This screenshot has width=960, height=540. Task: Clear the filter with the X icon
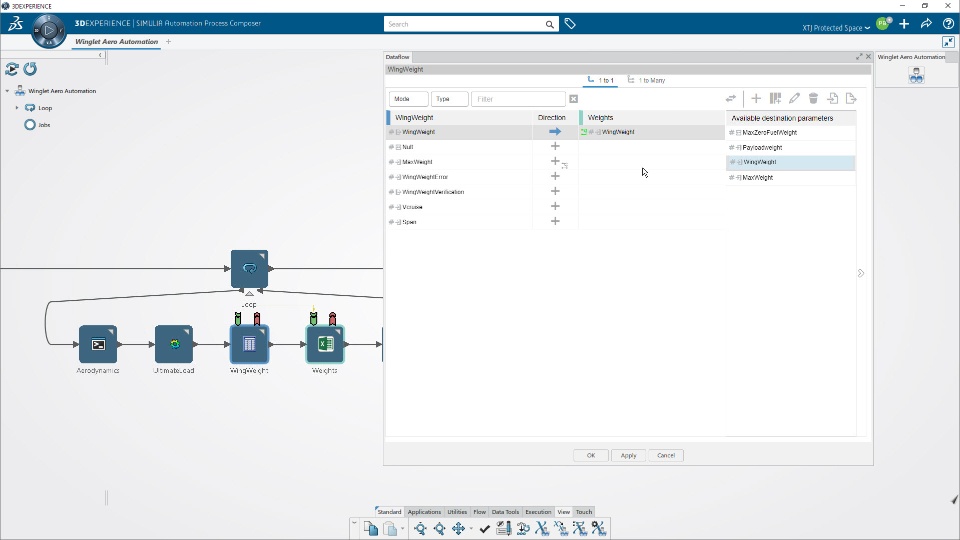[x=574, y=99]
